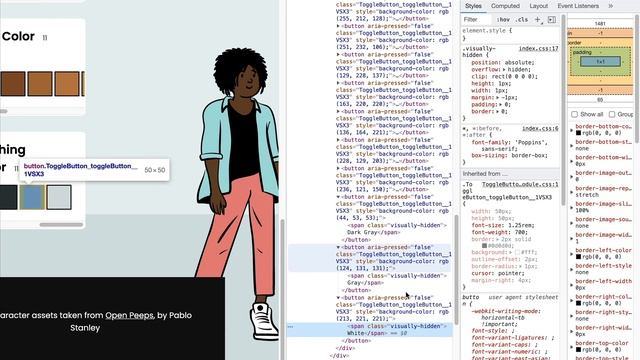Select the White clothing color swatch
The height and width of the screenshot is (360, 640).
point(59,197)
